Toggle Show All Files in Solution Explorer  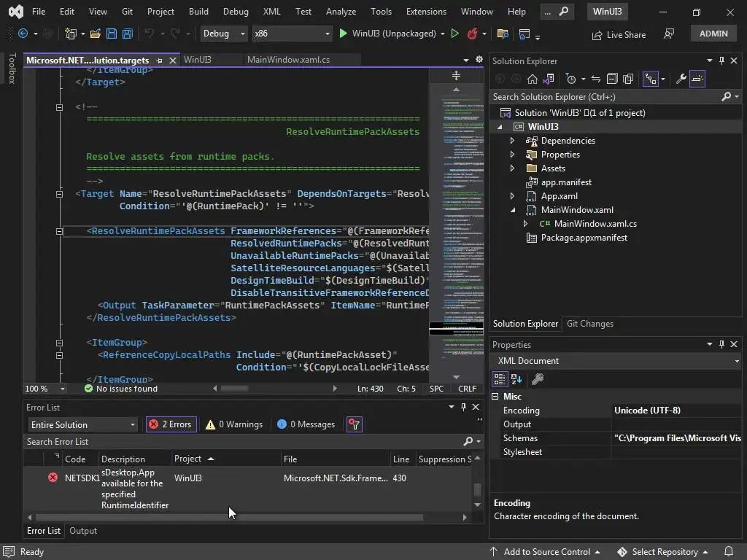pos(628,79)
